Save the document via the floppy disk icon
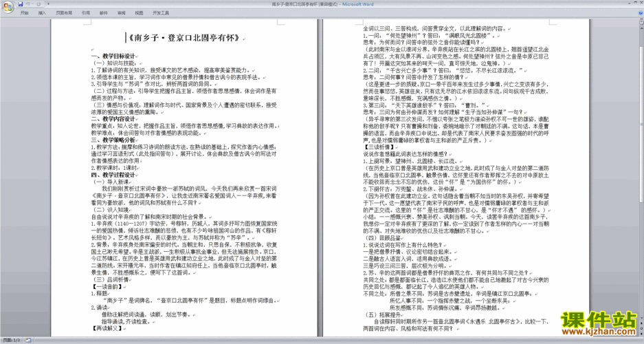The width and height of the screenshot is (644, 344). (x=20, y=4)
